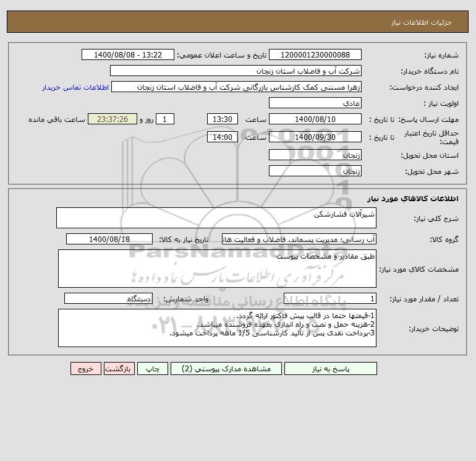The height and width of the screenshot is (461, 476).
Task: Click the تاریخ نیاز به کالا label
Action: point(184,239)
